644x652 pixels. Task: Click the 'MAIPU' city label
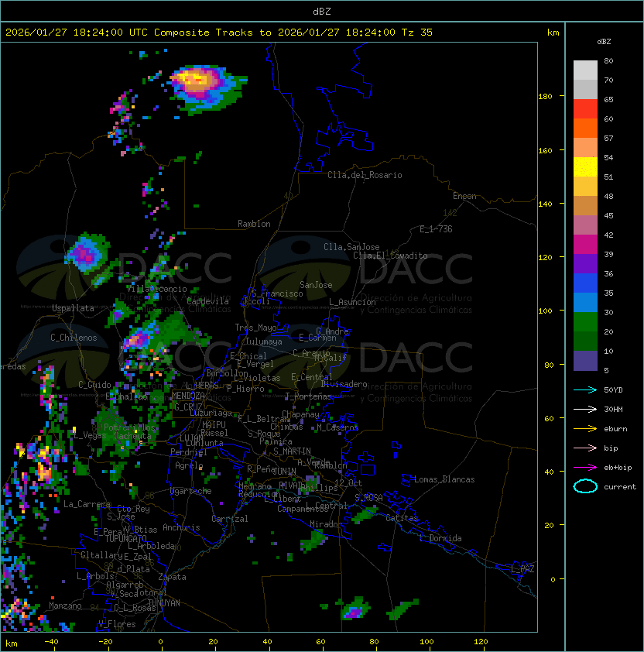(214, 425)
